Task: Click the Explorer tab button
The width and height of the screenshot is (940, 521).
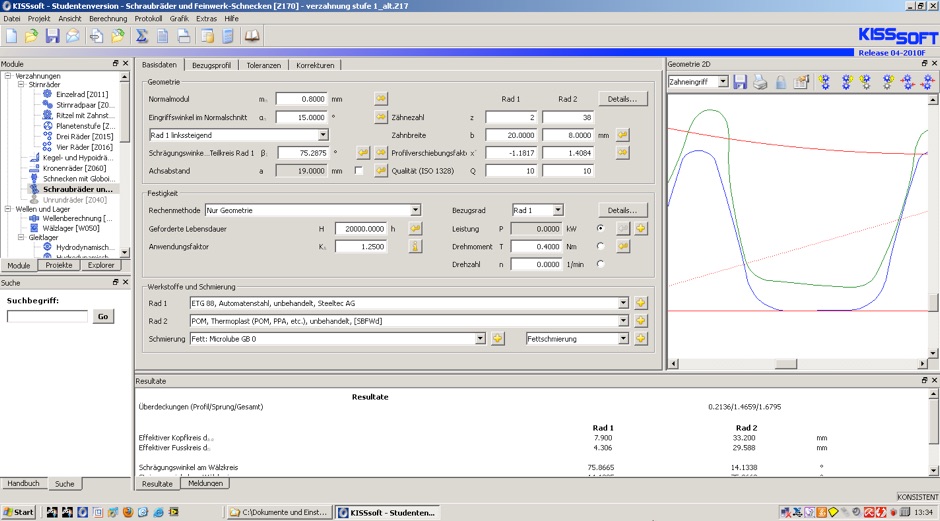Action: click(101, 265)
